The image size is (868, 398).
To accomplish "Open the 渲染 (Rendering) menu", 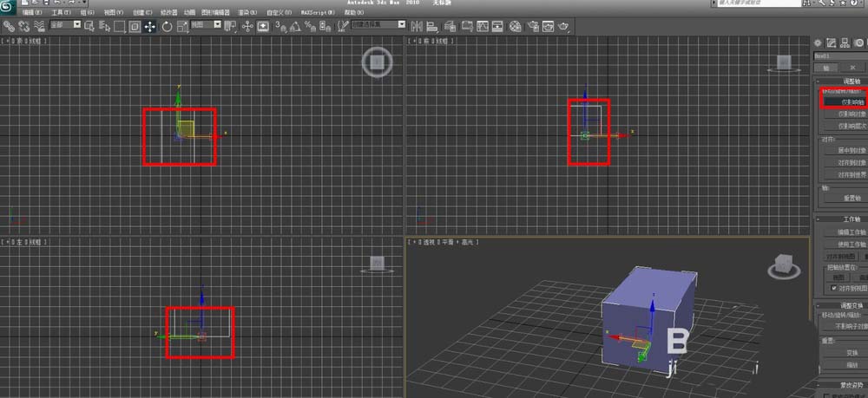I will point(247,12).
